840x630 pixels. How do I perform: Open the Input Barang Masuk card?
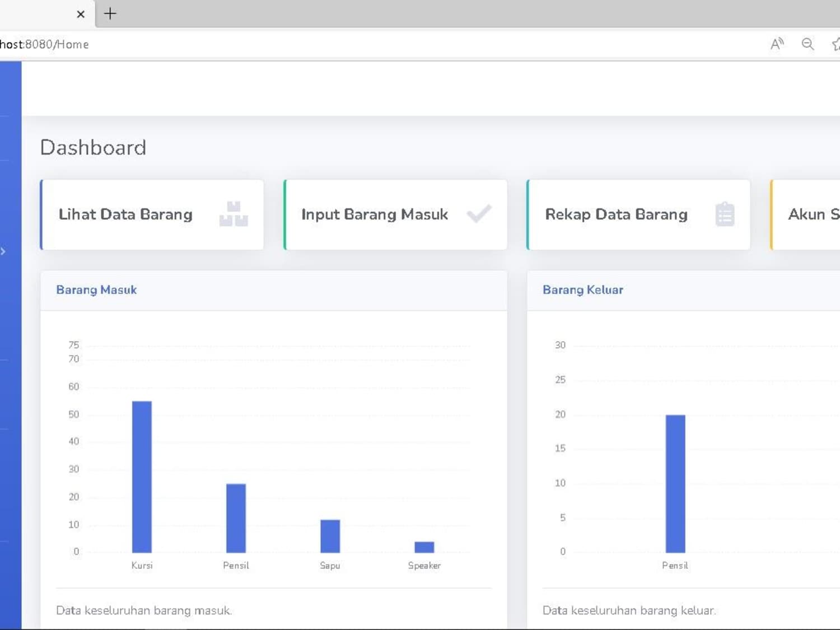(x=395, y=214)
